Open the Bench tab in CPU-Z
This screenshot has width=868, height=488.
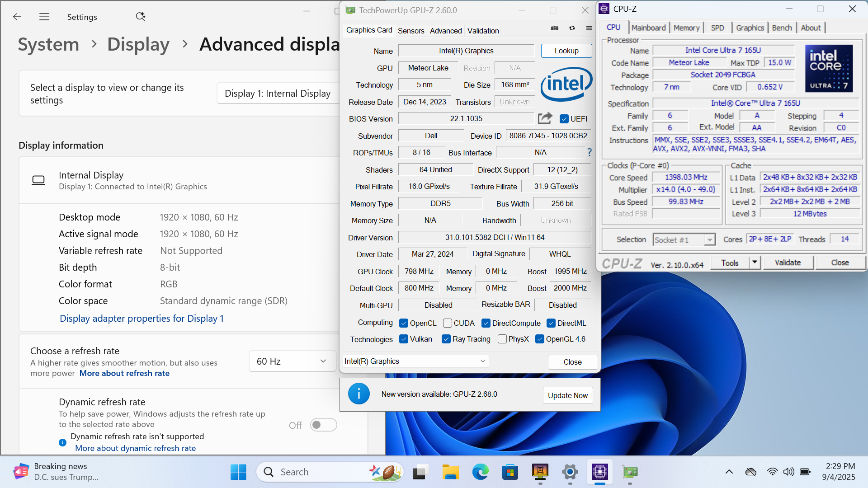(782, 28)
